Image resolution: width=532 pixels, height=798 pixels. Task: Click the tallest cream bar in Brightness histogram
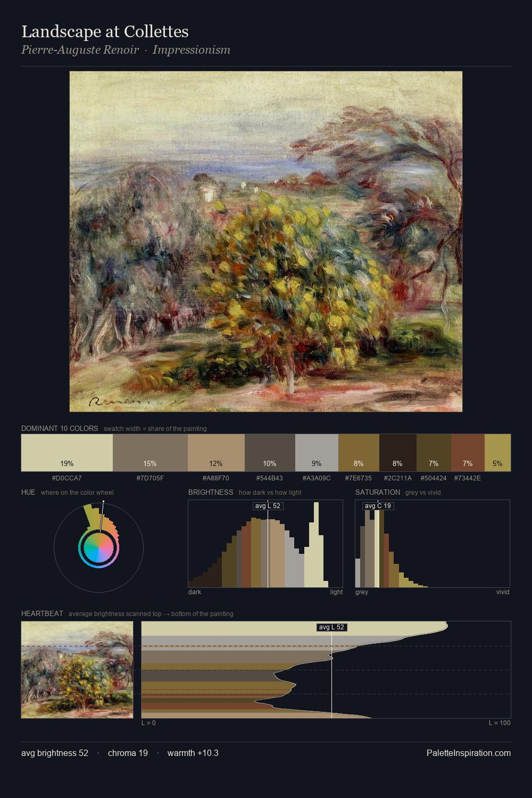coord(317,545)
